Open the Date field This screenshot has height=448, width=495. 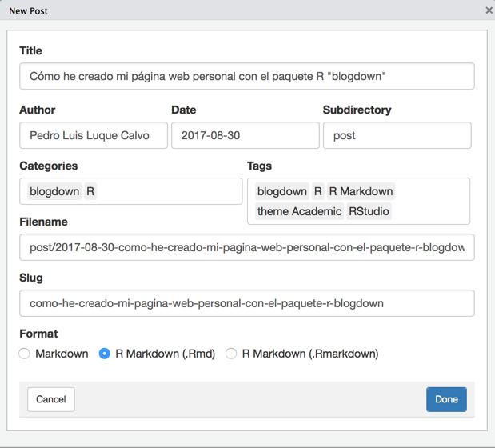[246, 135]
